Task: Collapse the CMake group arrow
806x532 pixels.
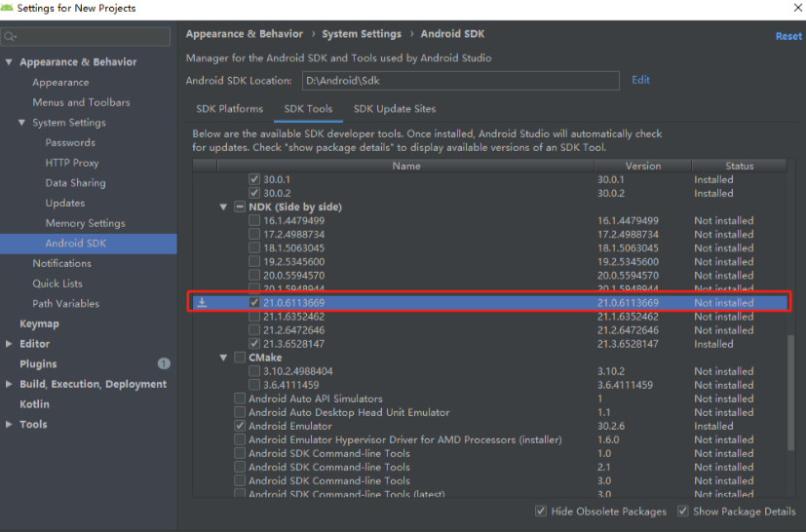Action: [x=223, y=358]
